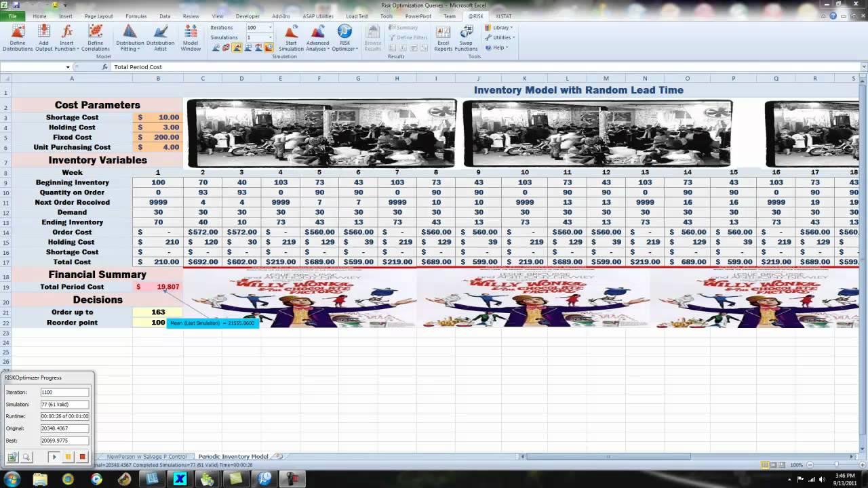Switch to Page Layout view button
Viewport: 868px width, 488px height.
[x=775, y=465]
